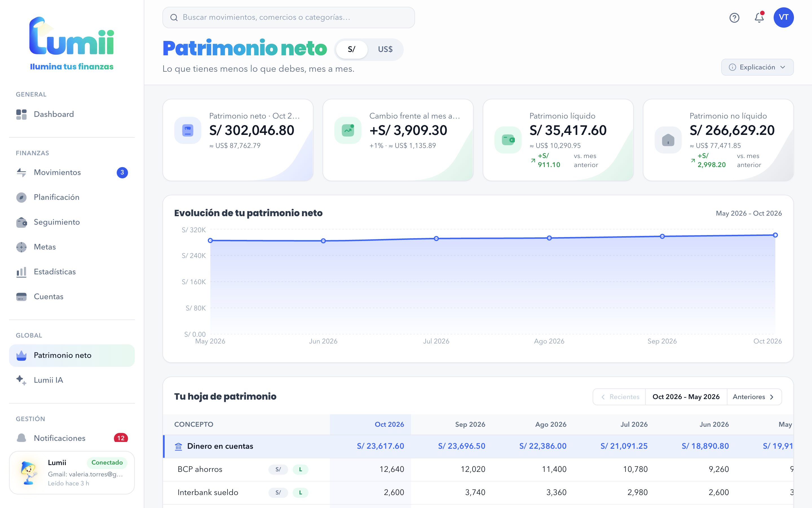Open the VT user avatar
The image size is (812, 508).
(784, 17)
